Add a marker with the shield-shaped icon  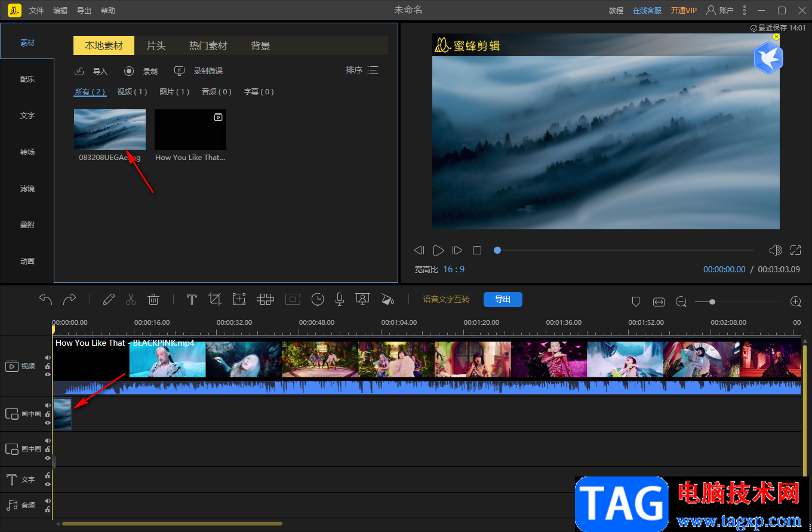[636, 302]
